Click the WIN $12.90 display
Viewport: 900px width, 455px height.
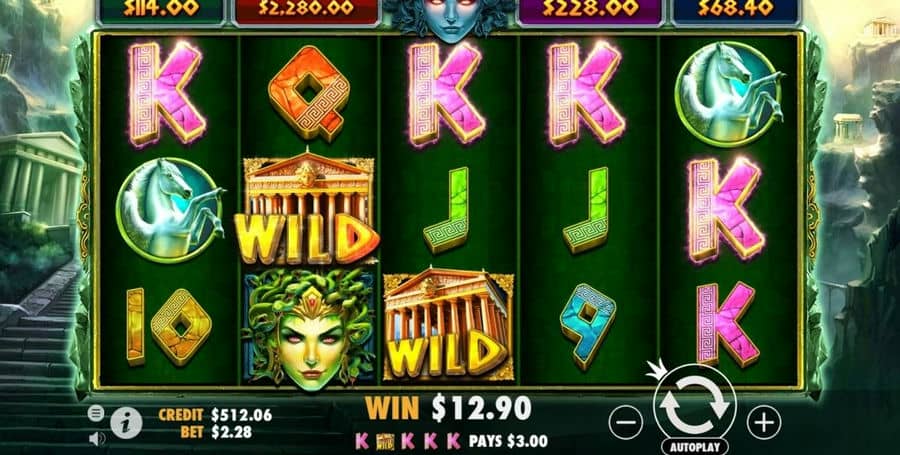[448, 409]
